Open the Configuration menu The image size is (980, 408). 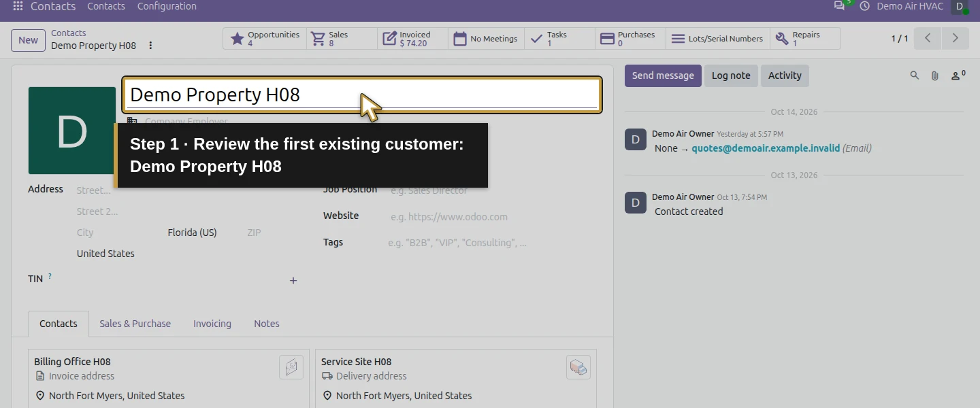pos(167,6)
